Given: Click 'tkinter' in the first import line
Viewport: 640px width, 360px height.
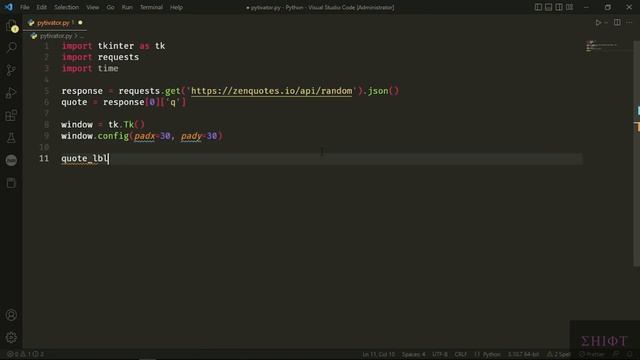Looking at the screenshot, I should 116,46.
